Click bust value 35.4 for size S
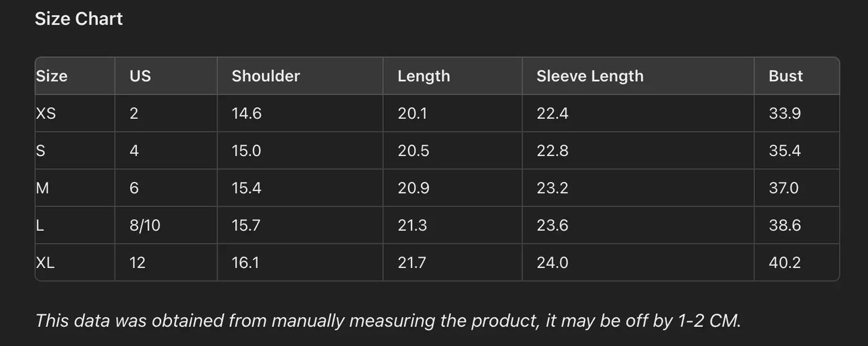The width and height of the screenshot is (868, 346). point(785,151)
